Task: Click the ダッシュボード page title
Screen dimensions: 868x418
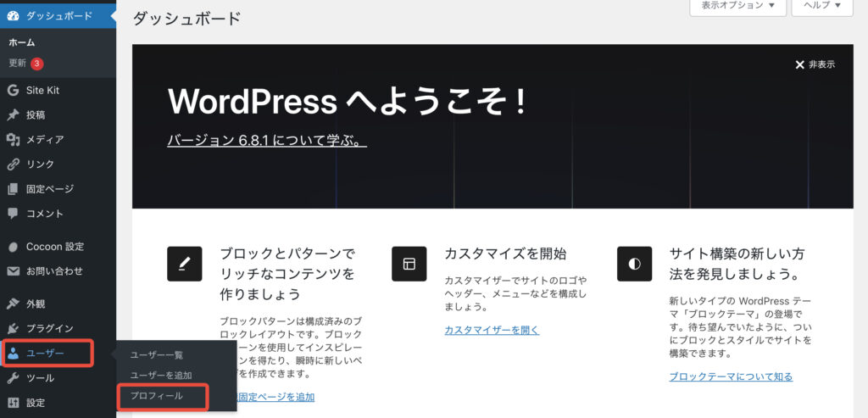Action: (187, 19)
